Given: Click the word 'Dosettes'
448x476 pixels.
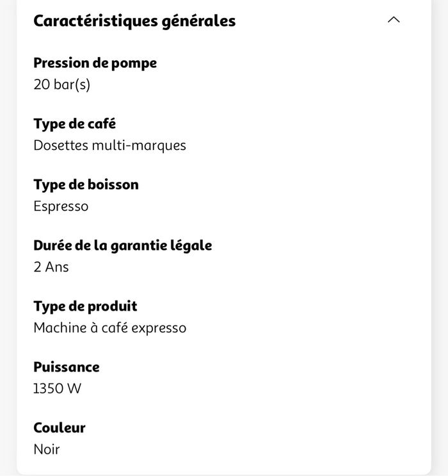Looking at the screenshot, I should (x=60, y=145).
